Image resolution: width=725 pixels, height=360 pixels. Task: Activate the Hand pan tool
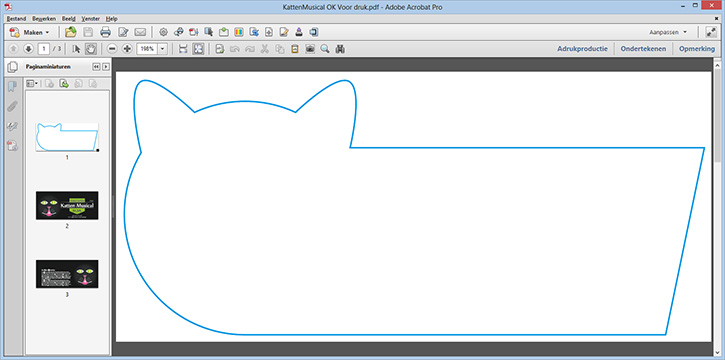91,49
